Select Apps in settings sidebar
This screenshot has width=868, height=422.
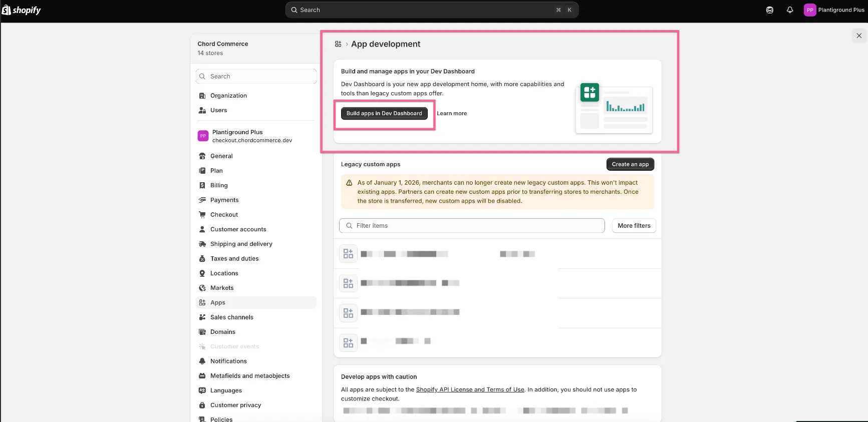coord(256,302)
